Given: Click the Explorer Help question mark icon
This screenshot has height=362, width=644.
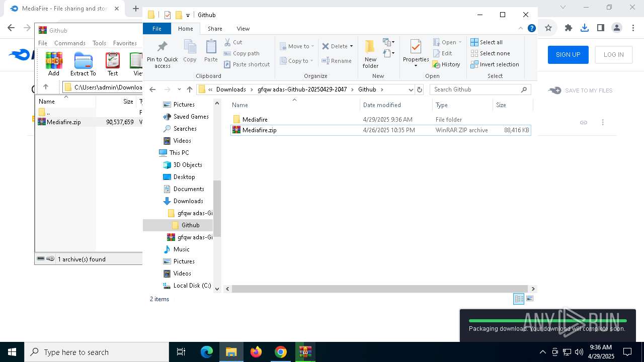Looking at the screenshot, I should (x=531, y=28).
